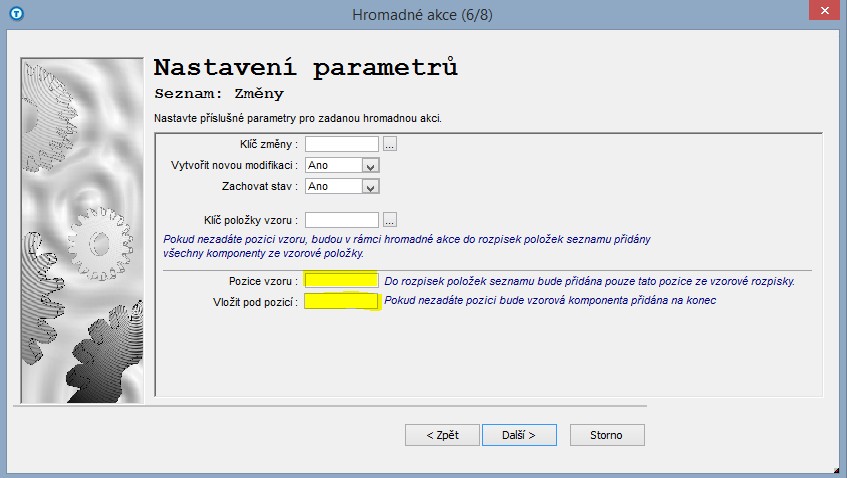Select the yellow Pozice vzoru field
Viewport: 847px width, 478px height.
point(342,281)
